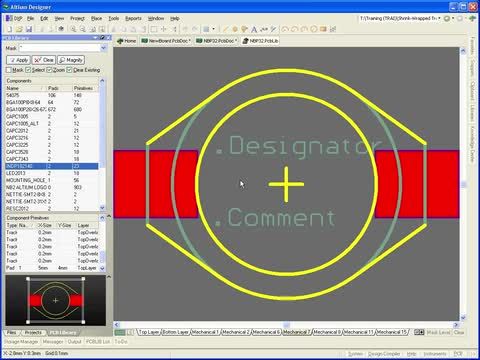Open the File menu
Viewport: 480px width, 360px height.
coord(31,18)
